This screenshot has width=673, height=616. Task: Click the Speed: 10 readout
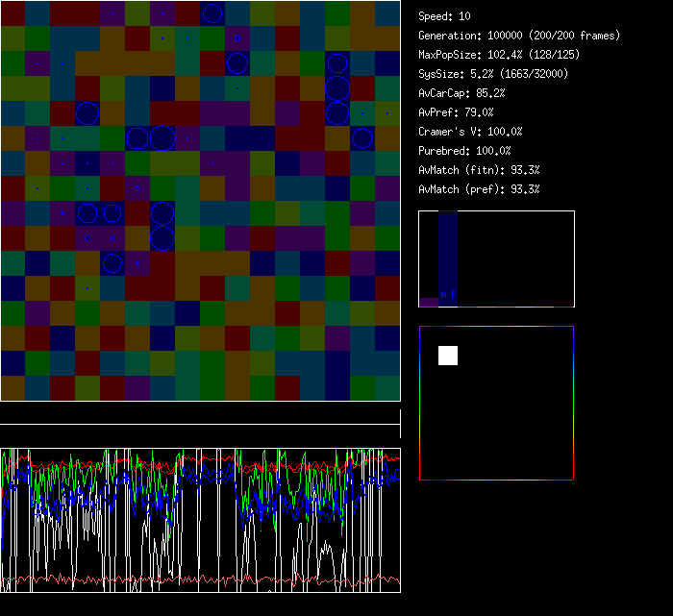(445, 16)
